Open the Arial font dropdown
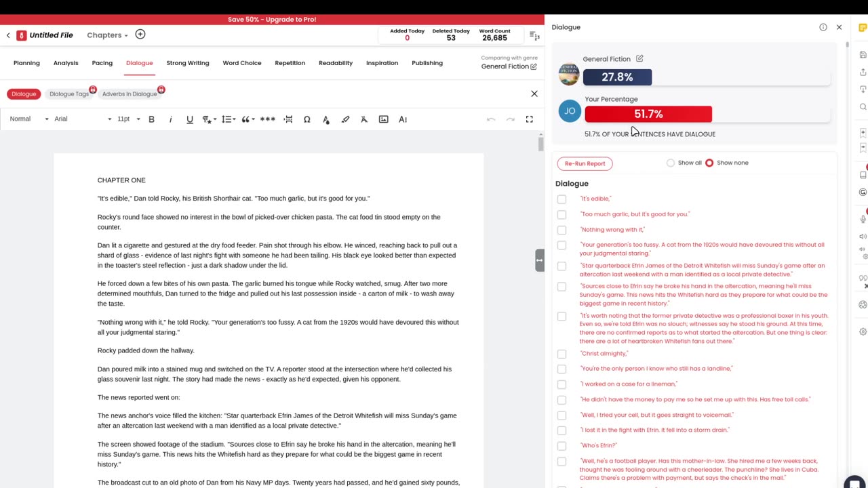This screenshot has width=868, height=488. (83, 119)
